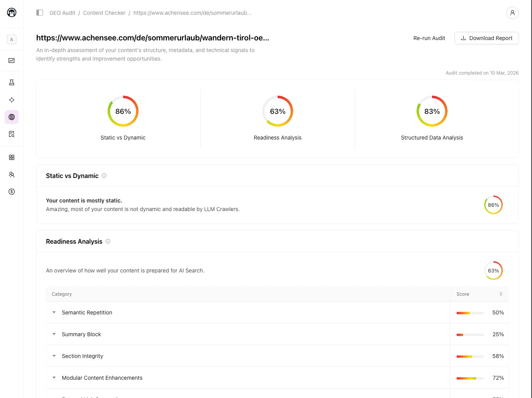Open the user profile avatar button
The image size is (532, 398).
point(512,13)
